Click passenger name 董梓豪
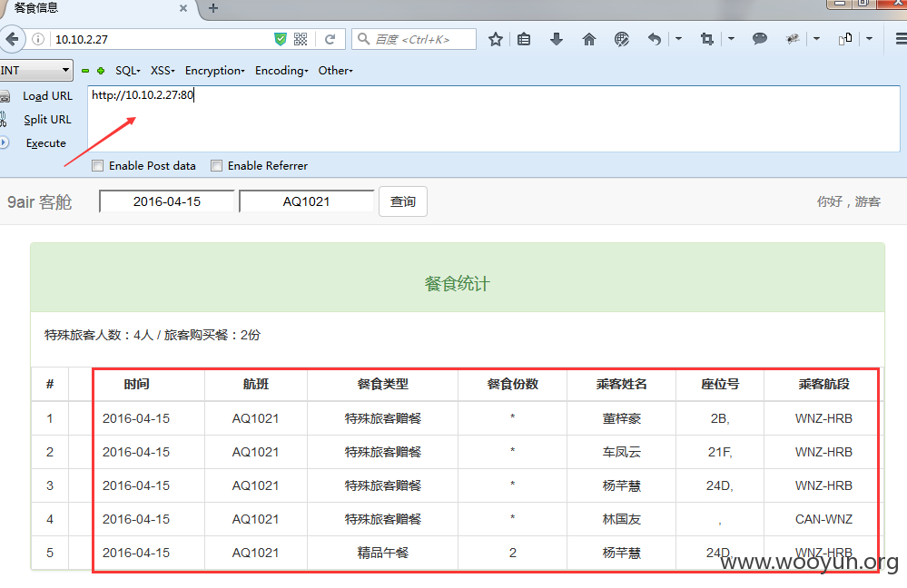 [x=621, y=418]
